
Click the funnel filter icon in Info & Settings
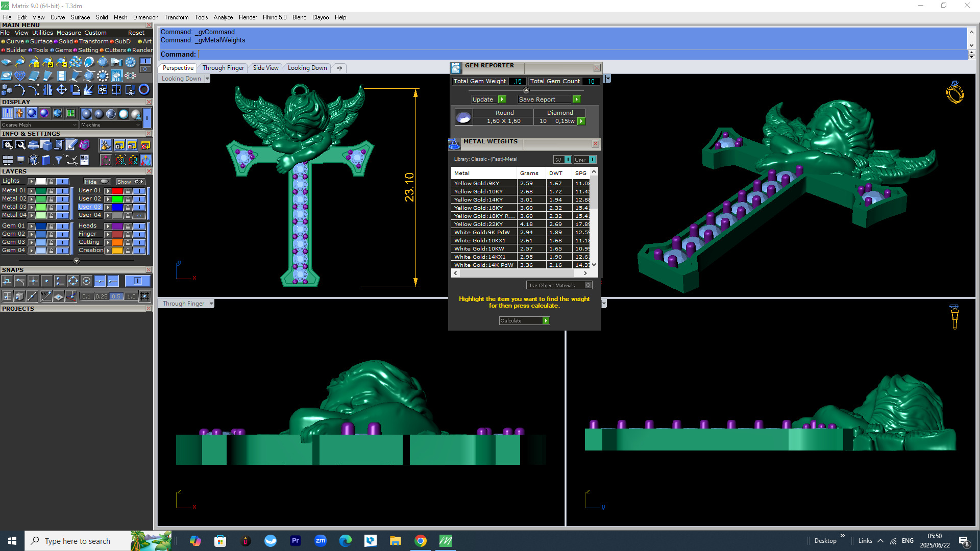pyautogui.click(x=59, y=160)
